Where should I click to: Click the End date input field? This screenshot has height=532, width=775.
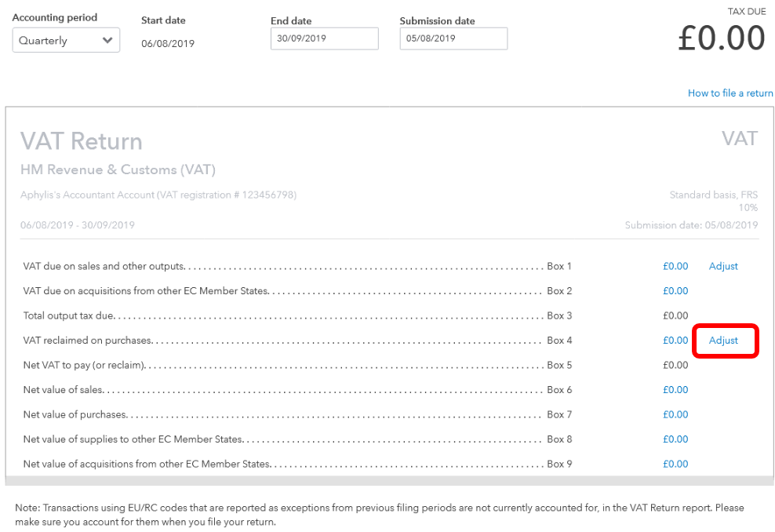324,38
